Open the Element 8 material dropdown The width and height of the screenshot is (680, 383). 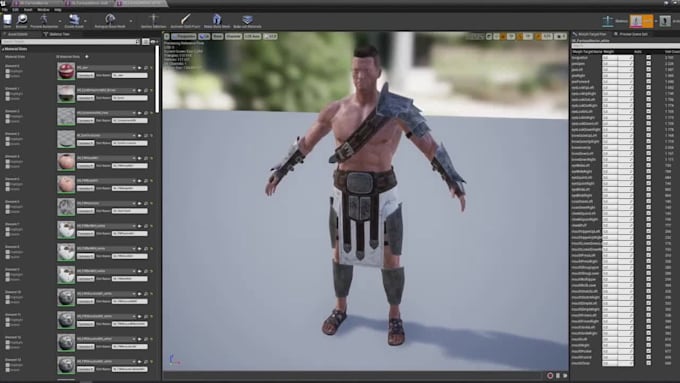pos(106,249)
